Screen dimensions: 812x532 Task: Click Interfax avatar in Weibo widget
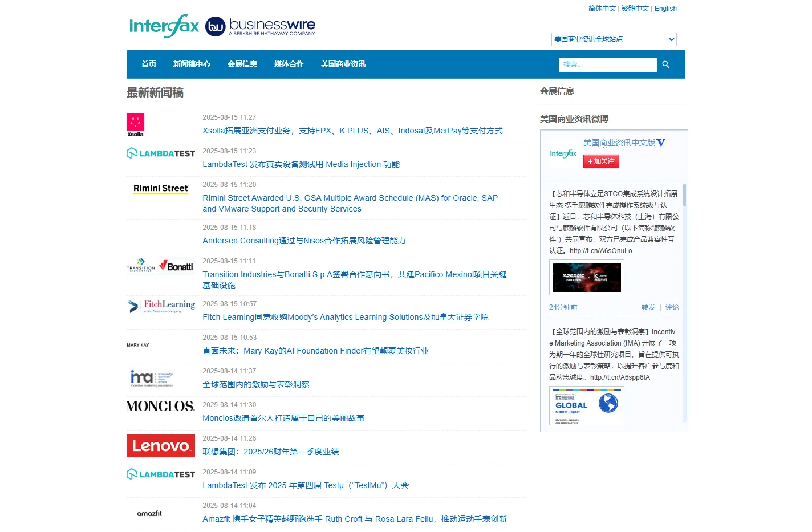pyautogui.click(x=563, y=153)
